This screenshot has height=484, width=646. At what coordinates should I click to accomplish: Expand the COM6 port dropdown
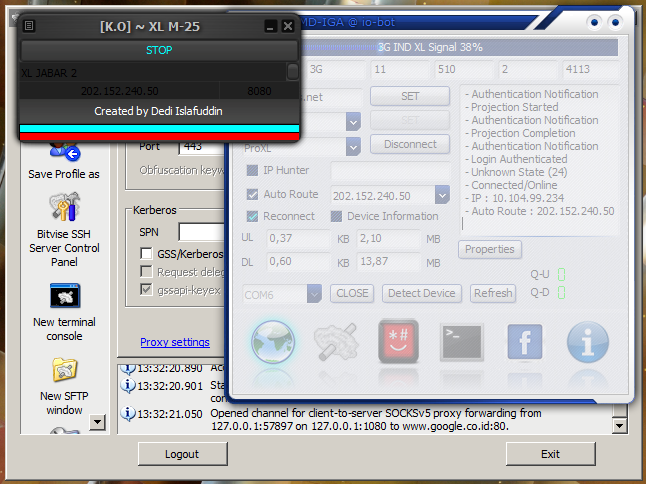[314, 294]
